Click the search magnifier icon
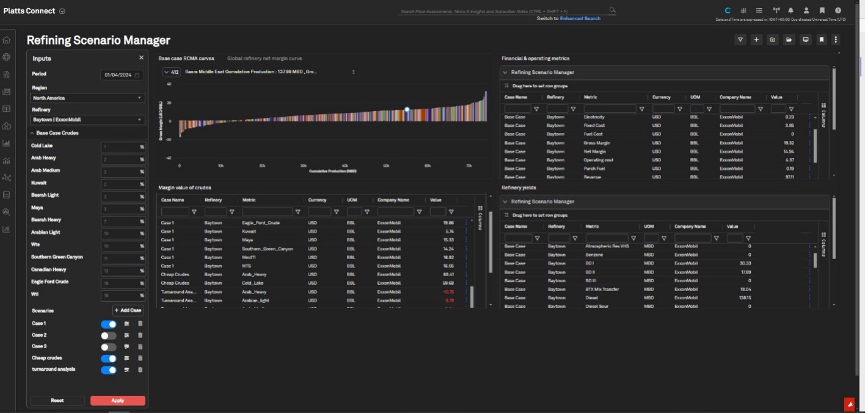The image size is (868, 414). tap(612, 10)
